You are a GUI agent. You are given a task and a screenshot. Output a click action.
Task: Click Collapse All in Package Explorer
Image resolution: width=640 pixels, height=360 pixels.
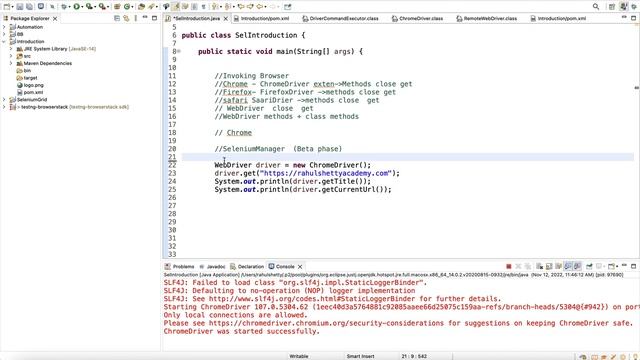[117, 18]
